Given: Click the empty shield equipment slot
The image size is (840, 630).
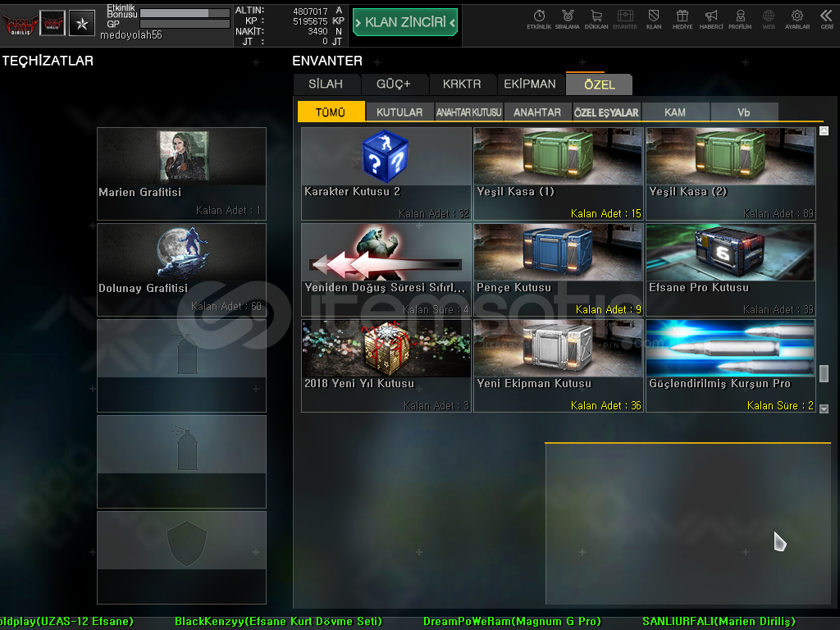Looking at the screenshot, I should coord(181,557).
